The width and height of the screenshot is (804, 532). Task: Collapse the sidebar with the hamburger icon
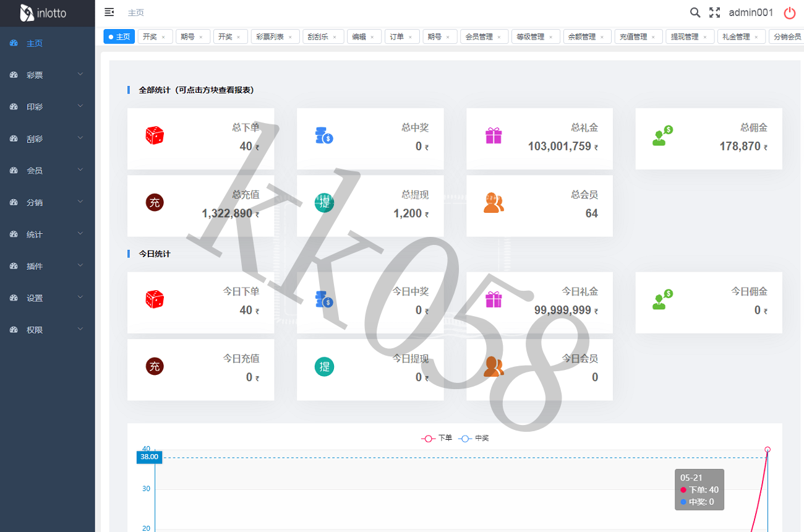[x=109, y=12]
